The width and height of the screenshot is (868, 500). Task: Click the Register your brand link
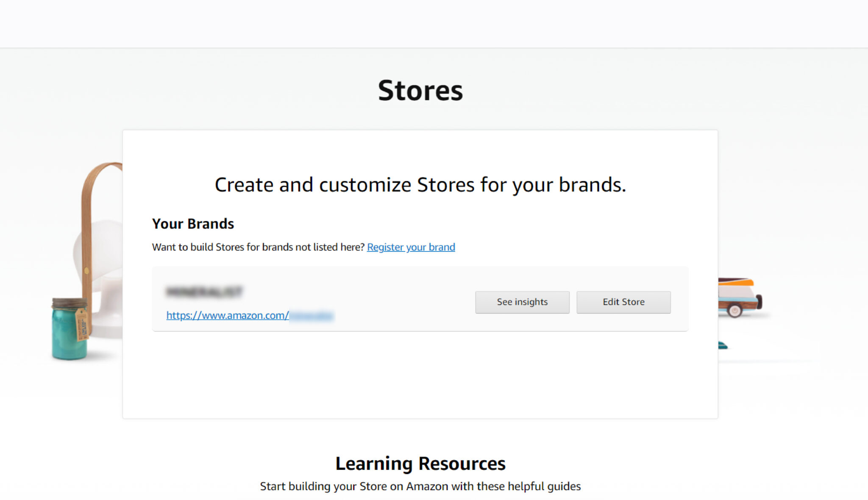pos(411,247)
